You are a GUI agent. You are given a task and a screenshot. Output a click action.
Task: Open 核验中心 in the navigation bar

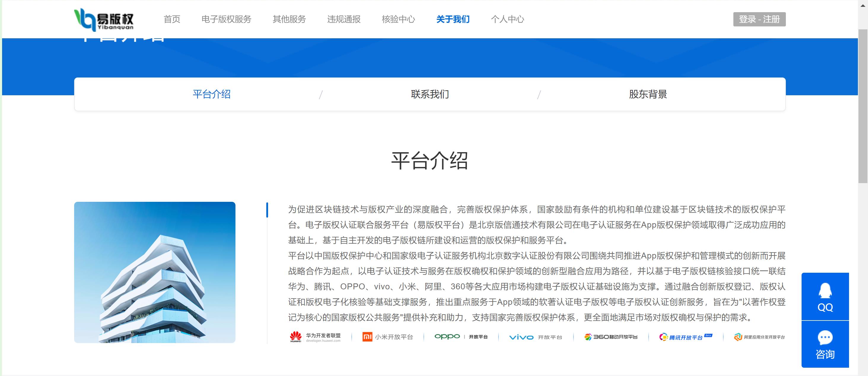click(x=398, y=19)
